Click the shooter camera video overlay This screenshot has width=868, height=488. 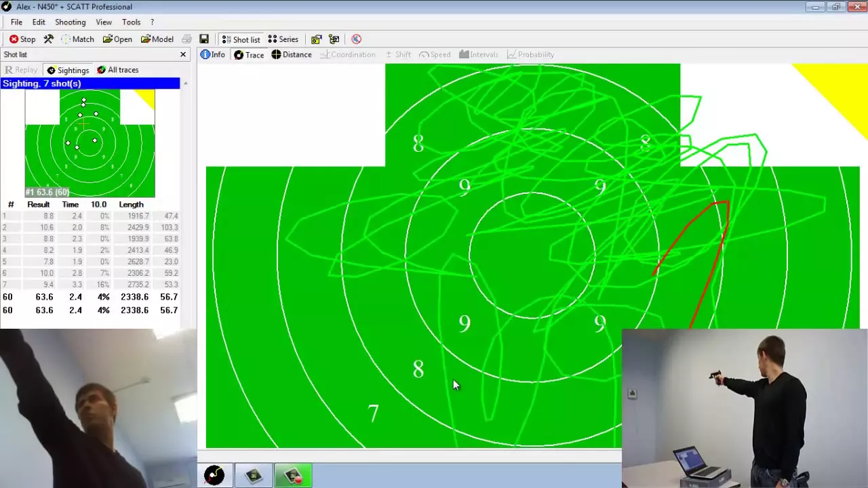(x=745, y=408)
